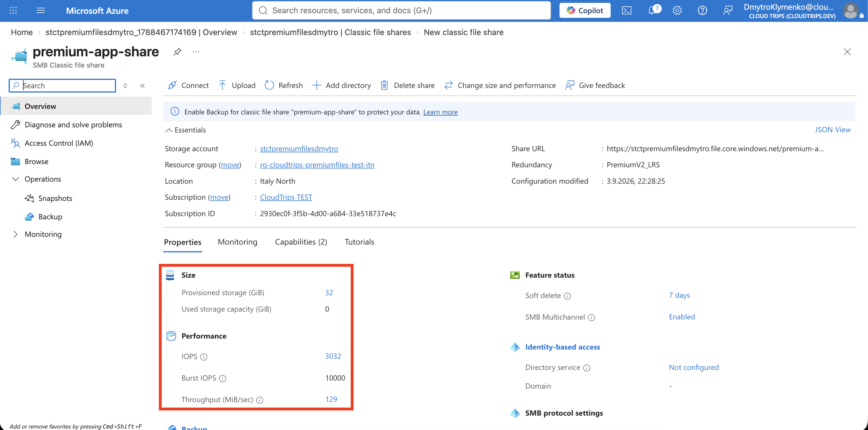Click Directory service Not configured link
The image size is (868, 430).
click(693, 368)
